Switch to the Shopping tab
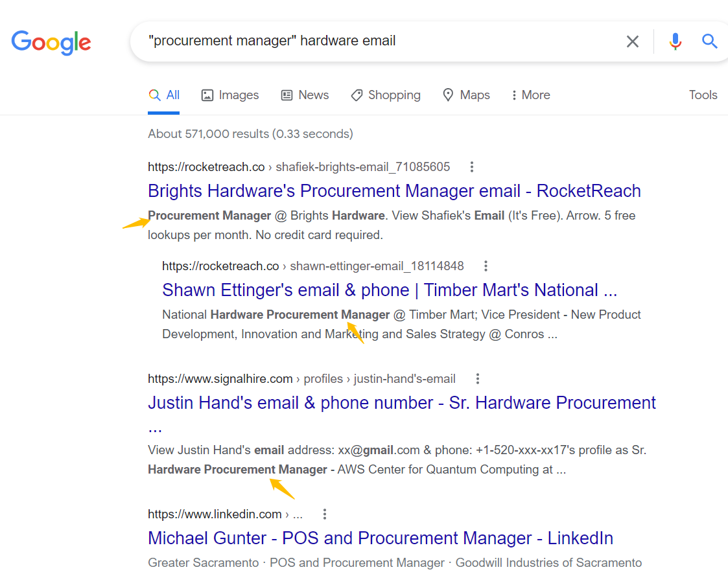Image resolution: width=728 pixels, height=574 pixels. click(386, 95)
